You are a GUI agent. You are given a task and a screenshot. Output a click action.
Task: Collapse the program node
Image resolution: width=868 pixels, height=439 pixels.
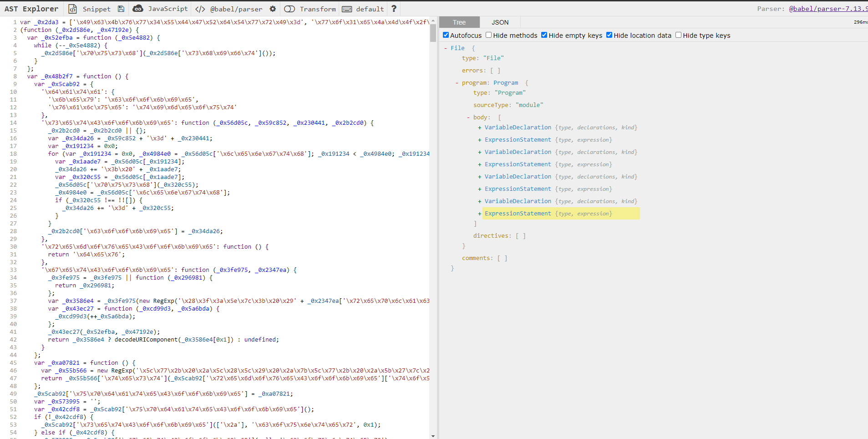pos(457,83)
